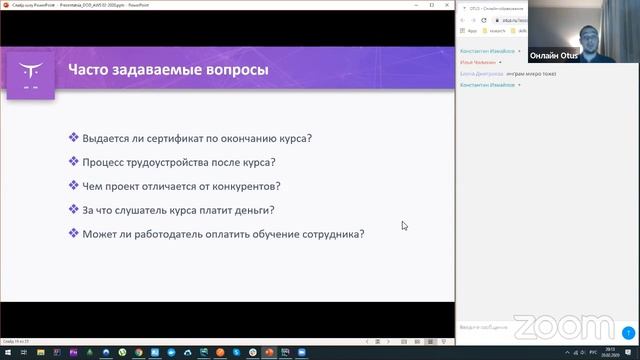
Task: Switch to the active PowerPoint taskbar icon
Action: [x=269, y=352]
